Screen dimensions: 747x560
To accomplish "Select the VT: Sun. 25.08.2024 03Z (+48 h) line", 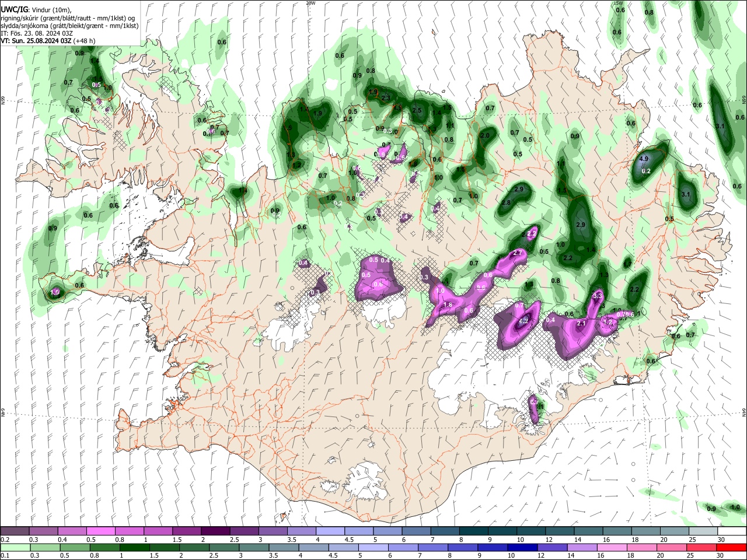I will [48, 41].
